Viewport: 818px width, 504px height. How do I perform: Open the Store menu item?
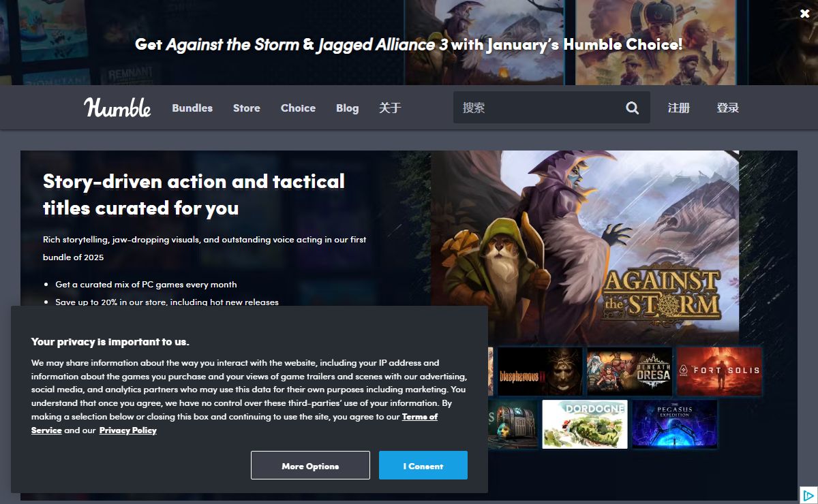(x=247, y=108)
